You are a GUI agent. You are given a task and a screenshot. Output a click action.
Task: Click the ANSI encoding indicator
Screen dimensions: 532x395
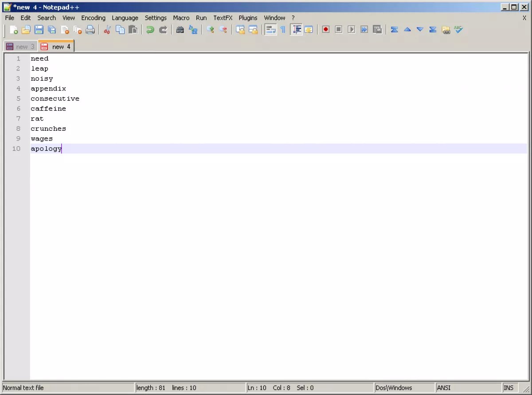444,387
